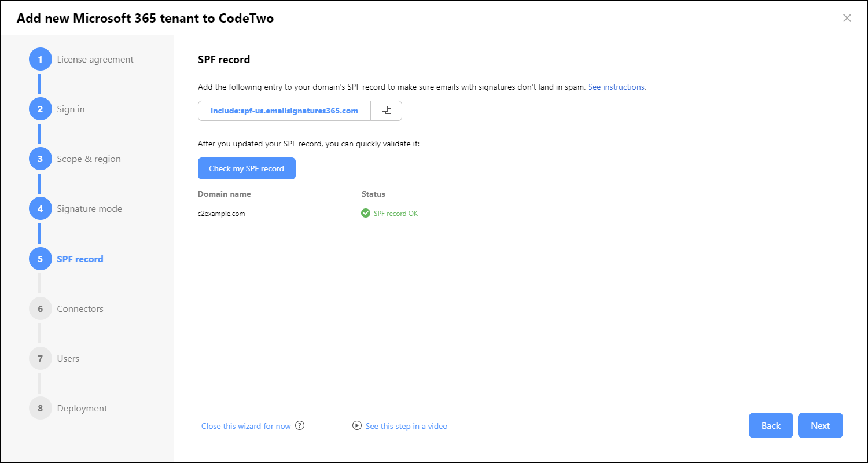Open Sign in step label
The image size is (868, 463).
tap(71, 109)
